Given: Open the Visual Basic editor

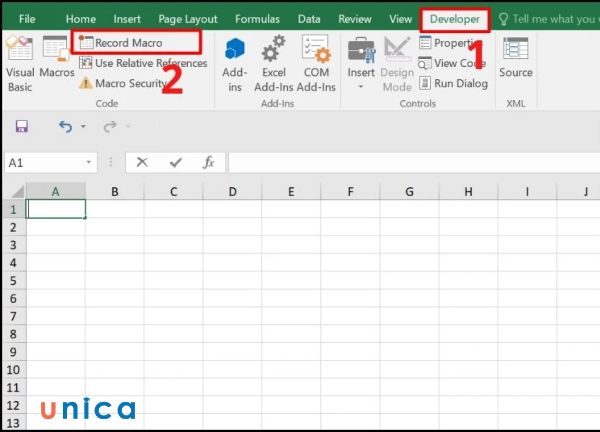Looking at the screenshot, I should 20,64.
